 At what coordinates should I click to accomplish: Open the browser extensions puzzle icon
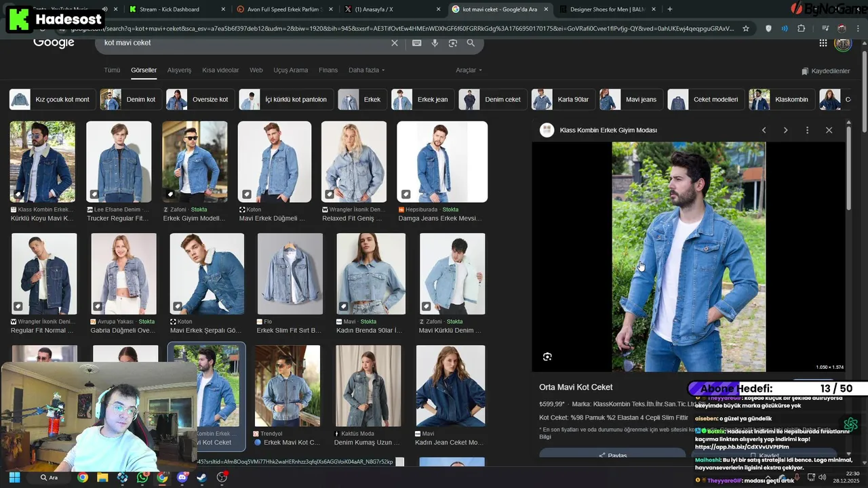801,28
